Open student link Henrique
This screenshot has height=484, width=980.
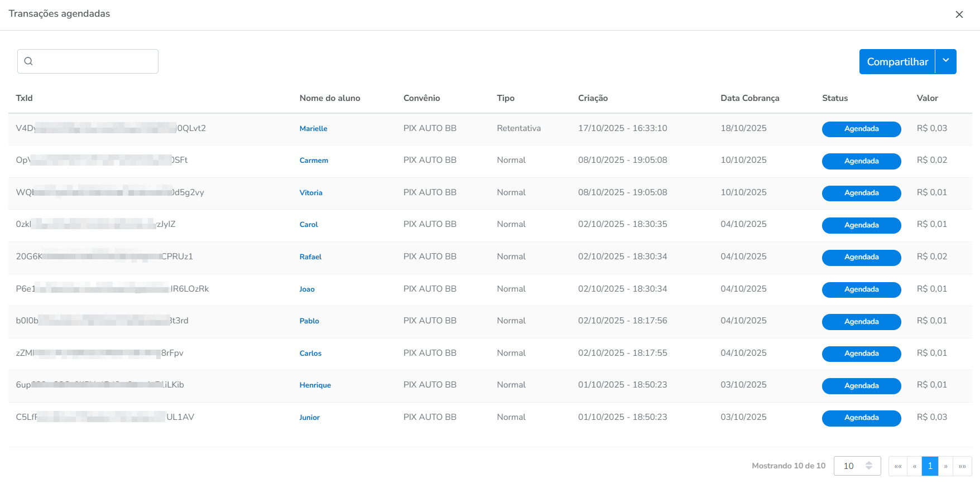point(315,385)
